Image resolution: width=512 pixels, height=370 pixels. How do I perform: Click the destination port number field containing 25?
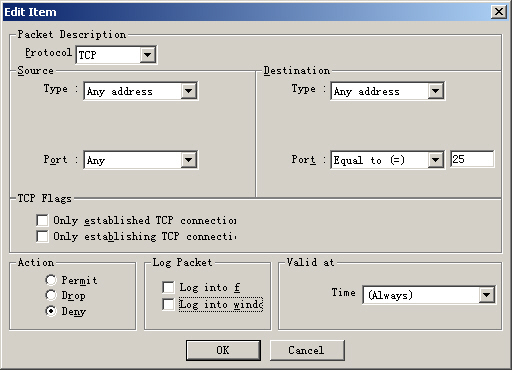point(472,159)
